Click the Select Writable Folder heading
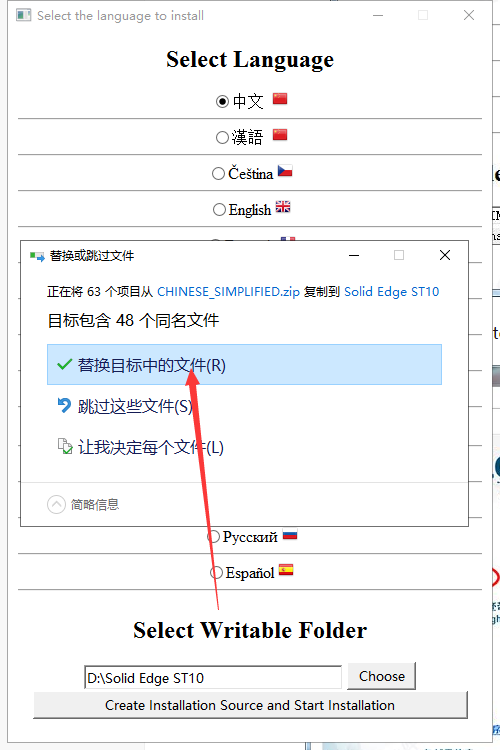 (x=250, y=630)
